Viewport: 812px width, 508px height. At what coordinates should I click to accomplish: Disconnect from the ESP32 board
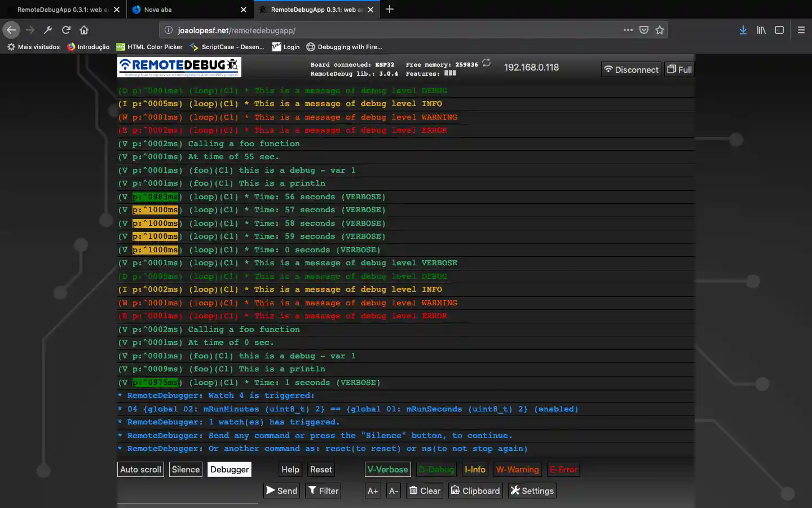(x=631, y=69)
